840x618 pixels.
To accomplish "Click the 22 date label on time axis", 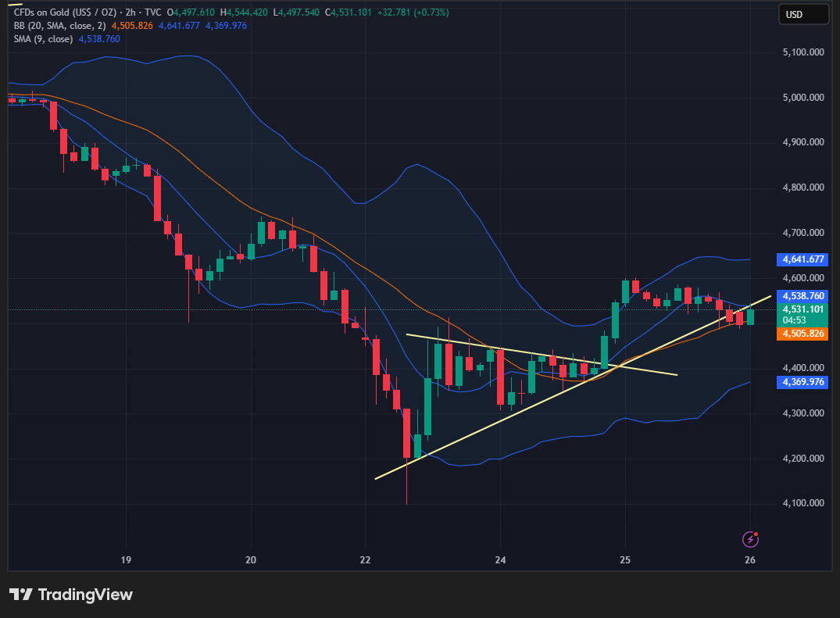I will pyautogui.click(x=365, y=560).
